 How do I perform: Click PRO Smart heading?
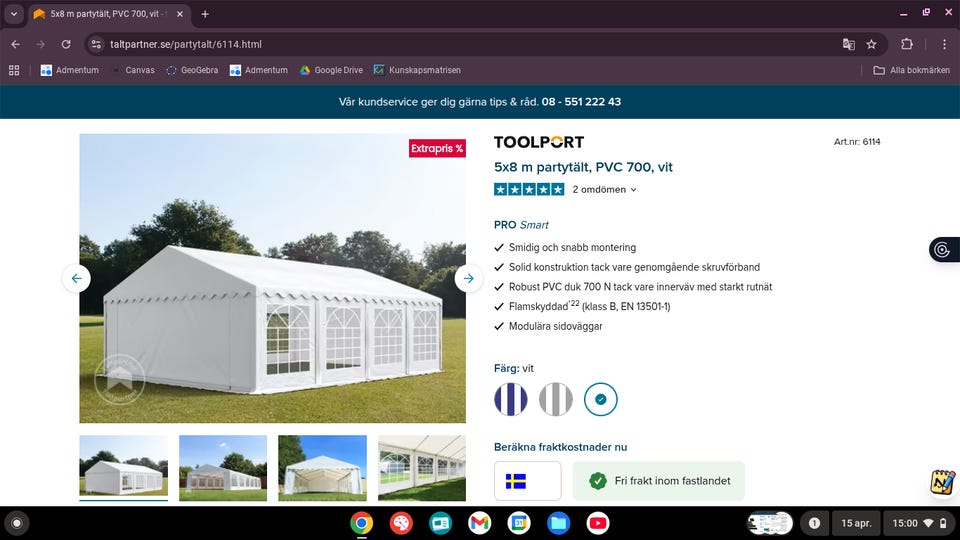tap(521, 225)
